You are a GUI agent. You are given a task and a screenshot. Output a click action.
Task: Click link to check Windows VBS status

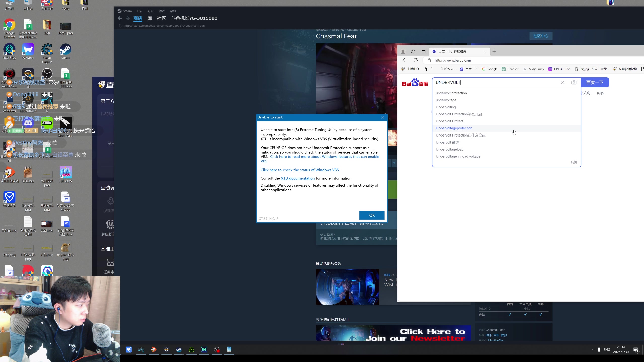coord(299,170)
